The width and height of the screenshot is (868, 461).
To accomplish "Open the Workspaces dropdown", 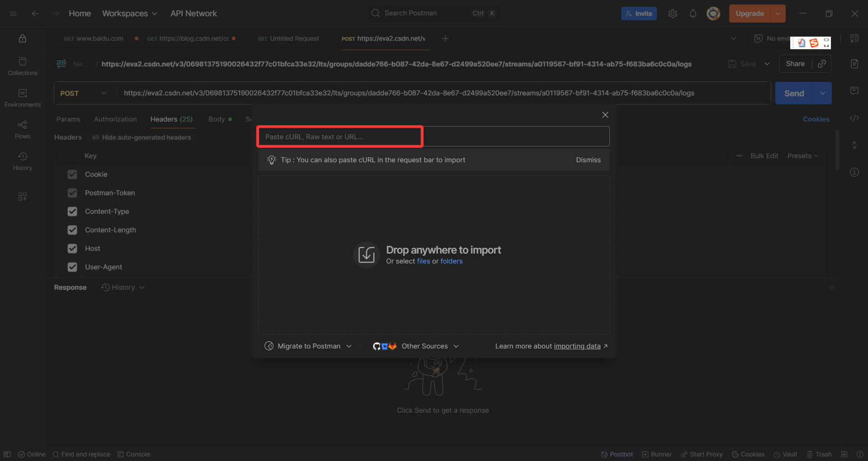I will pyautogui.click(x=130, y=14).
